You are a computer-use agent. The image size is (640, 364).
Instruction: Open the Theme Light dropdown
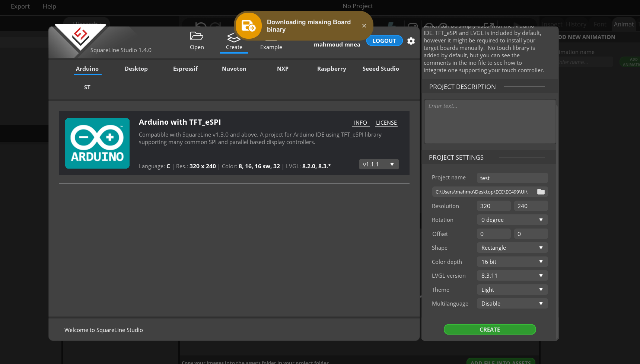pyautogui.click(x=512, y=290)
